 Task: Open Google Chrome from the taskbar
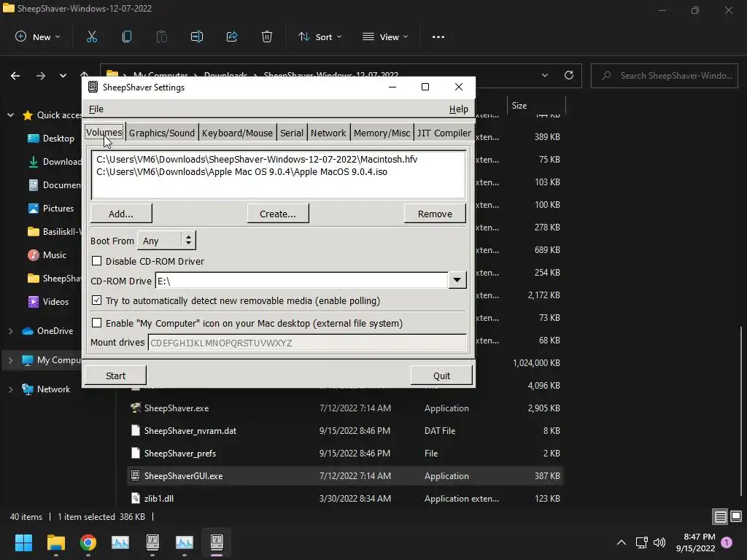tap(88, 542)
